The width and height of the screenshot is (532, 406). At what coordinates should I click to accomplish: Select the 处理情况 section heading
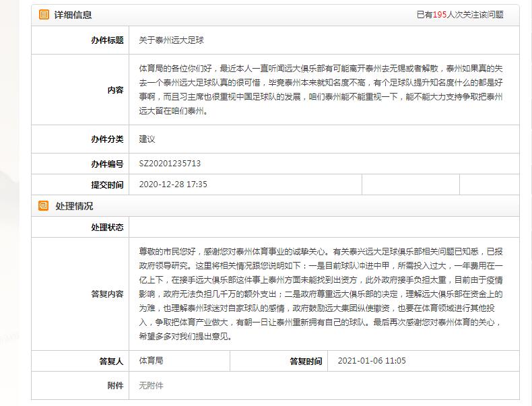click(74, 206)
